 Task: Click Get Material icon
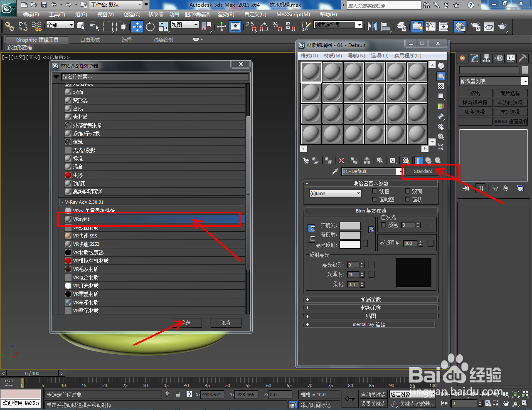(x=306, y=161)
